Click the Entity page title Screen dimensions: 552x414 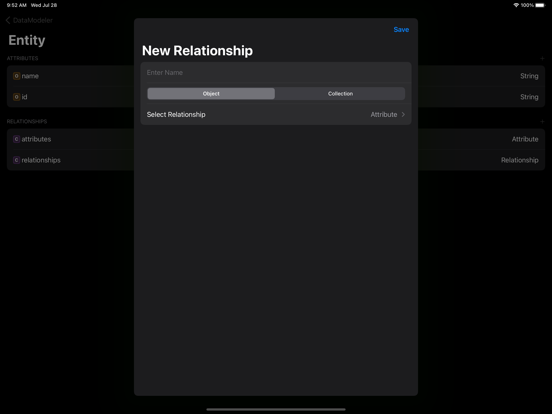click(x=27, y=40)
